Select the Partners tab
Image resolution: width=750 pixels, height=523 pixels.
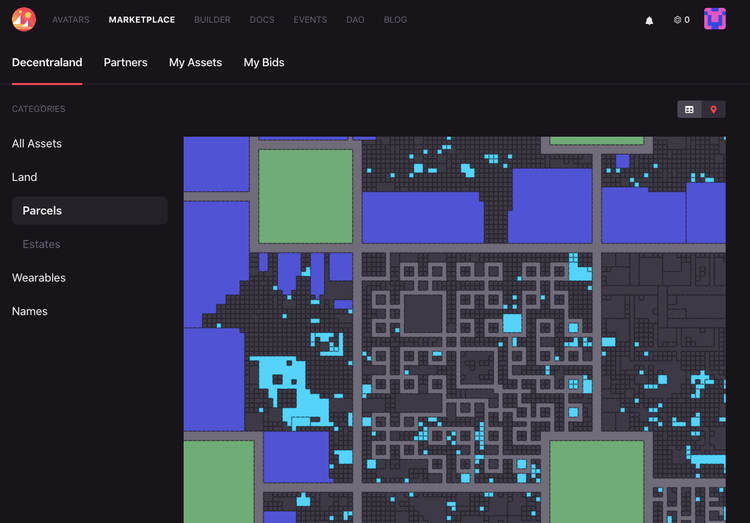pos(125,63)
